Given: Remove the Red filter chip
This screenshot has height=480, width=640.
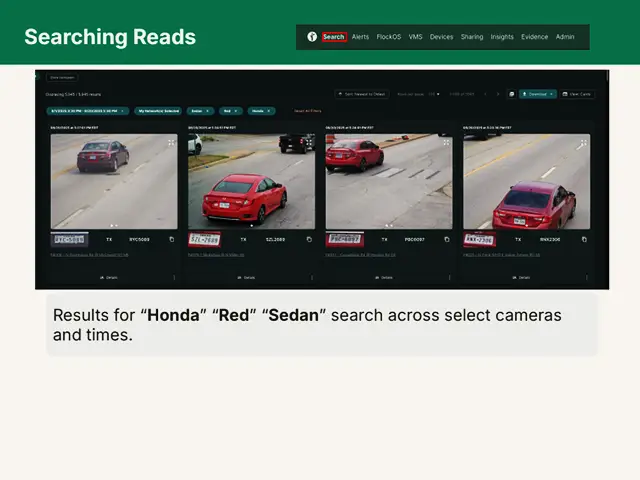Looking at the screenshot, I should [238, 110].
